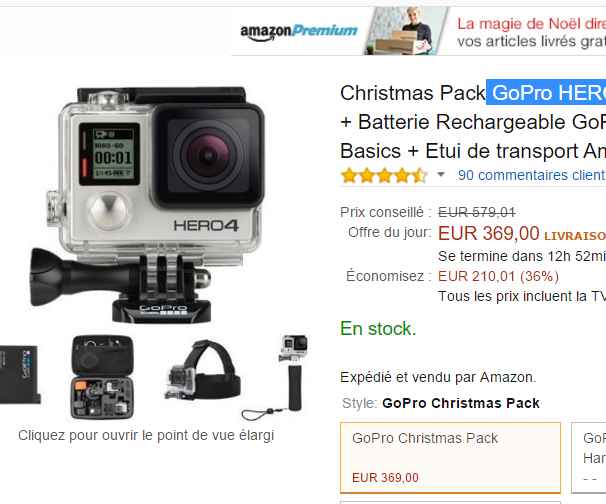Select the floating hand grip thumbnail
This screenshot has height=504, width=606.
[x=277, y=377]
